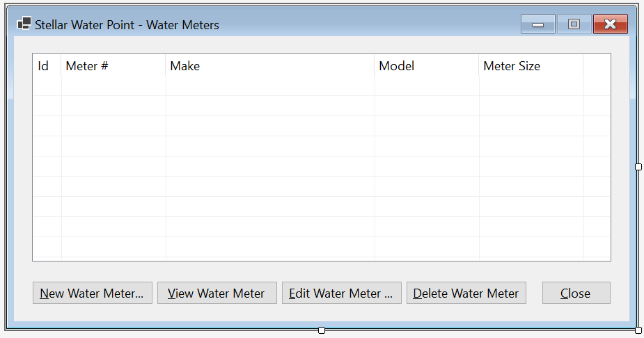Select the Make column header
Screen dimensions: 644x338
[x=270, y=65]
